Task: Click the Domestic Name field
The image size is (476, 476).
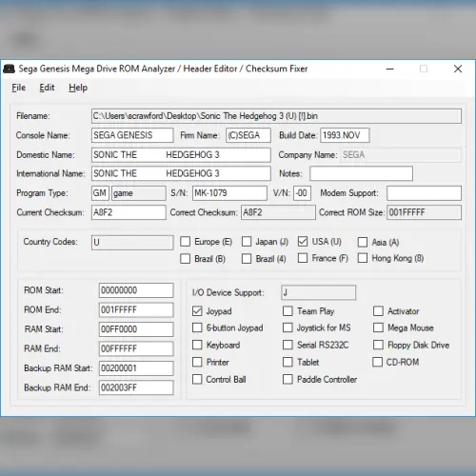Action: pos(181,155)
